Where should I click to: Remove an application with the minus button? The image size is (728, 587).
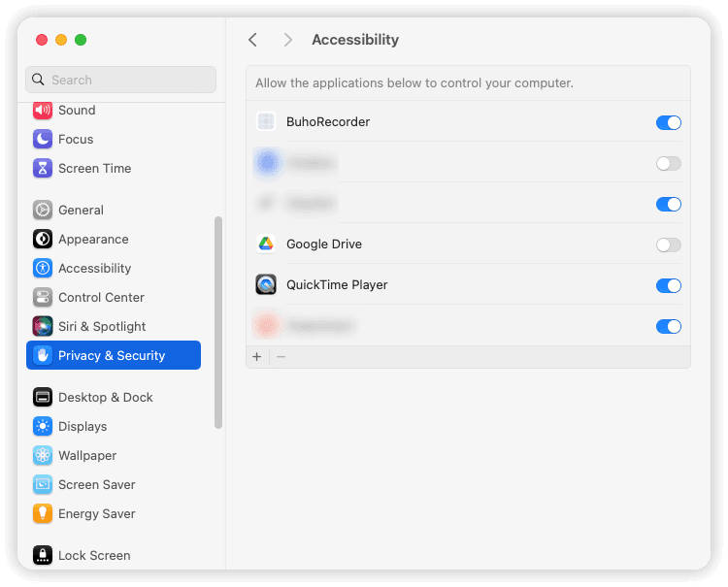[281, 357]
